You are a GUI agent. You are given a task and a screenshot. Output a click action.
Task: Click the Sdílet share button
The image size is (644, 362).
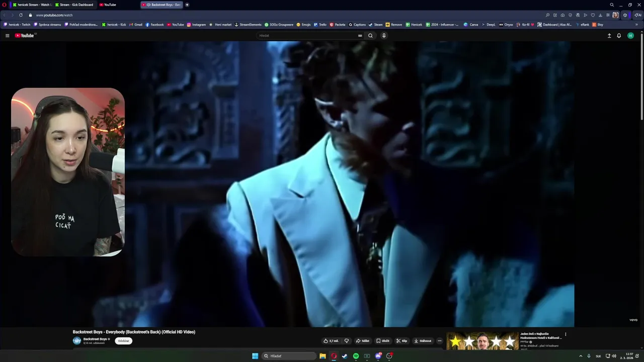coord(363,341)
